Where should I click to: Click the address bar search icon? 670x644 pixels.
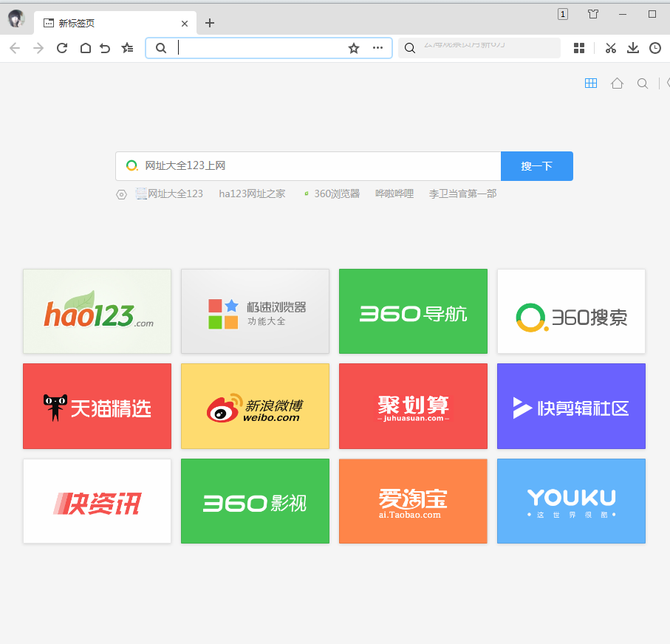coord(160,48)
